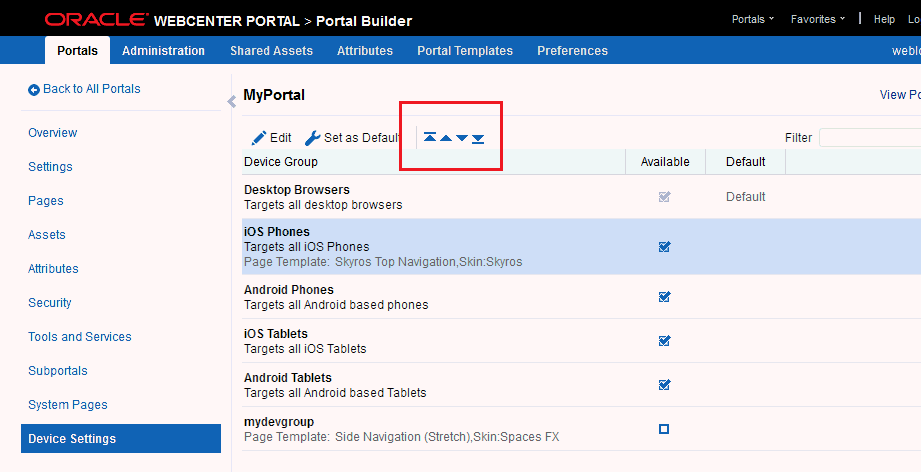
Task: Click the Move to Bottom arrow icon
Action: coord(478,139)
